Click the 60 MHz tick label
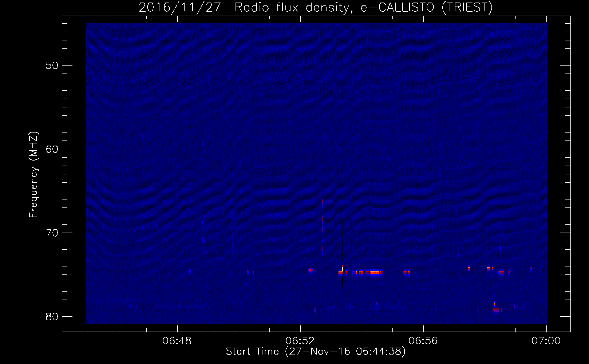The height and width of the screenshot is (364, 589). [52, 149]
